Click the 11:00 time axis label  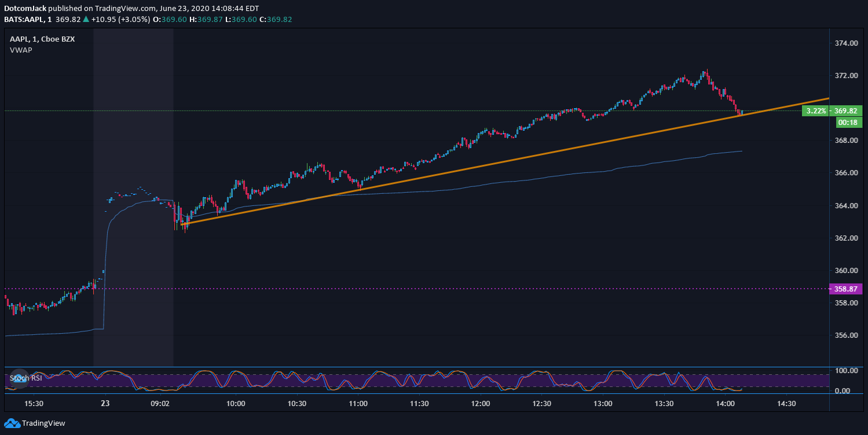[358, 404]
